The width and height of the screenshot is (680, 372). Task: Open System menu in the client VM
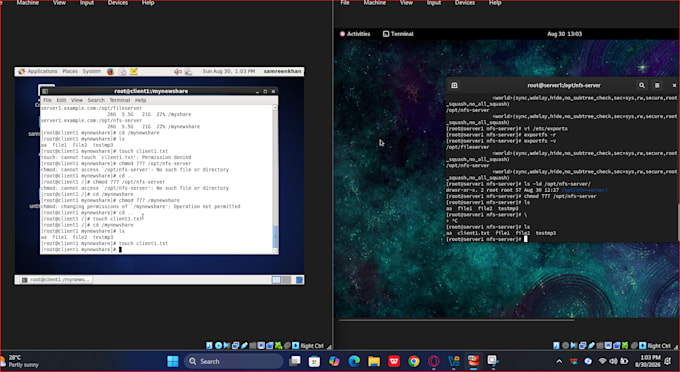tap(92, 71)
